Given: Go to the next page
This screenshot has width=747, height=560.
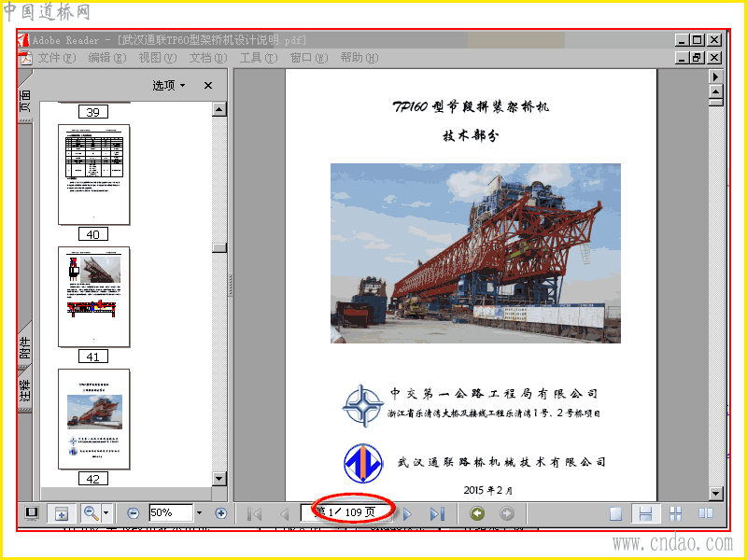Looking at the screenshot, I should point(407,514).
